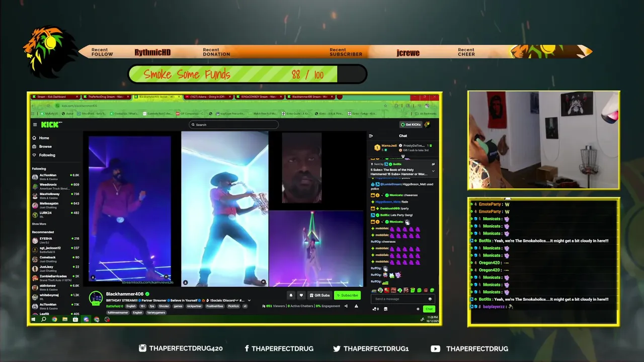Click the green Chat send button
The width and height of the screenshot is (644, 362).
click(429, 309)
